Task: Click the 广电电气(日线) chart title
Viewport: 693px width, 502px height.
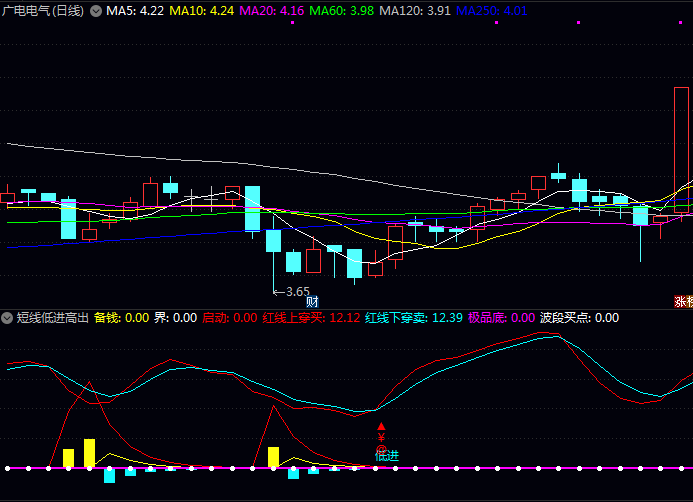Action: (x=43, y=11)
